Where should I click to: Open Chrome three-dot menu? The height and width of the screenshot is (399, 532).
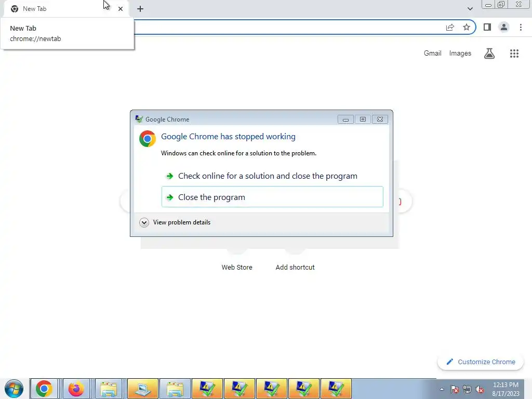pos(521,27)
